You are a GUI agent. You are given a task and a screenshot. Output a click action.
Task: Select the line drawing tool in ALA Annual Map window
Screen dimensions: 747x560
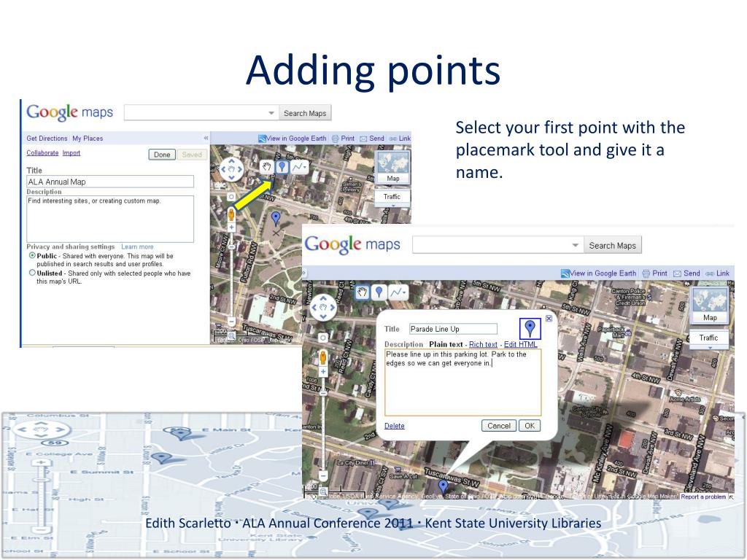click(x=299, y=167)
